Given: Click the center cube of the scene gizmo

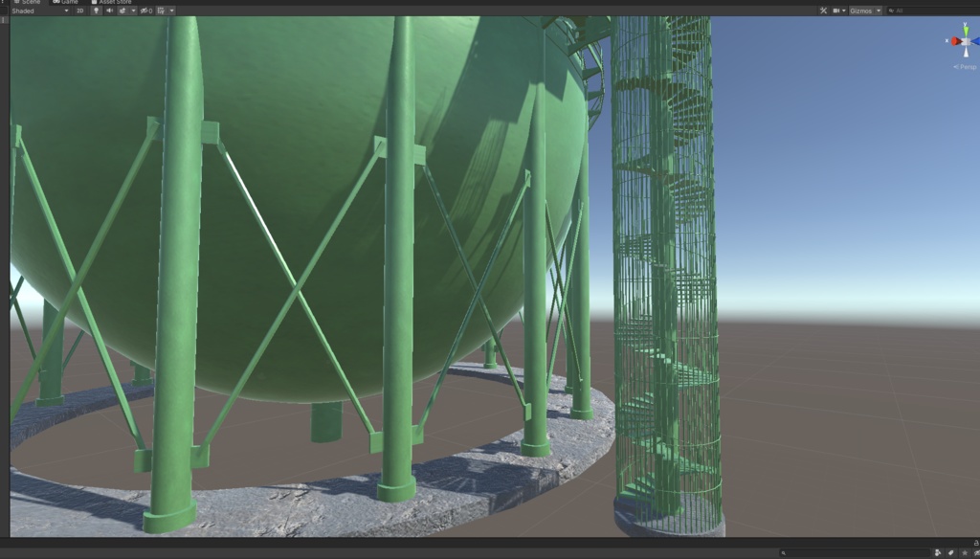Looking at the screenshot, I should point(964,41).
